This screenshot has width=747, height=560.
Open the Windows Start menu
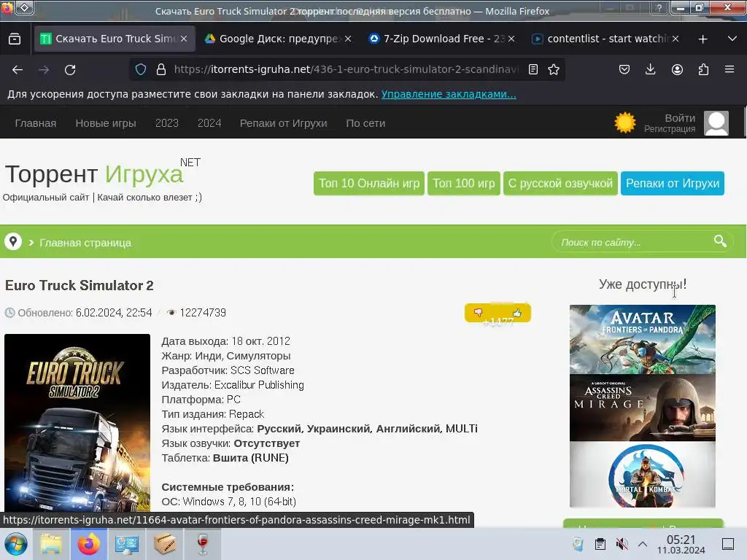coord(16,544)
